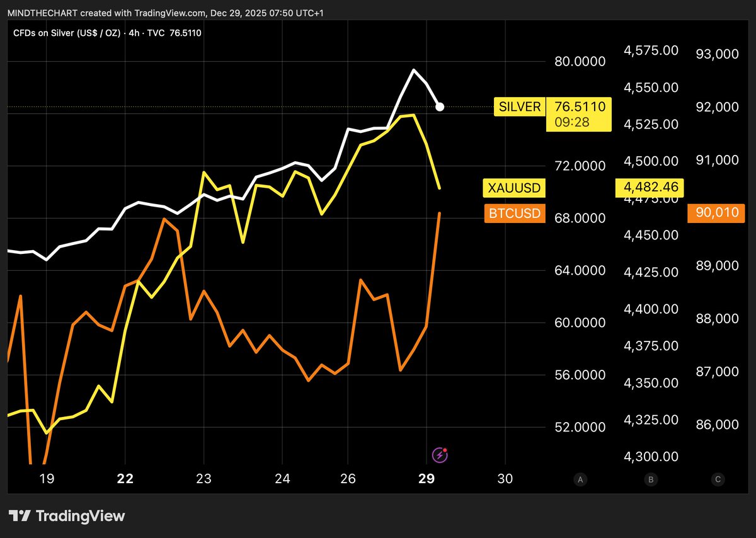Click the 90,010 bitcoin price value
Viewport: 756px width, 538px height.
[715, 214]
